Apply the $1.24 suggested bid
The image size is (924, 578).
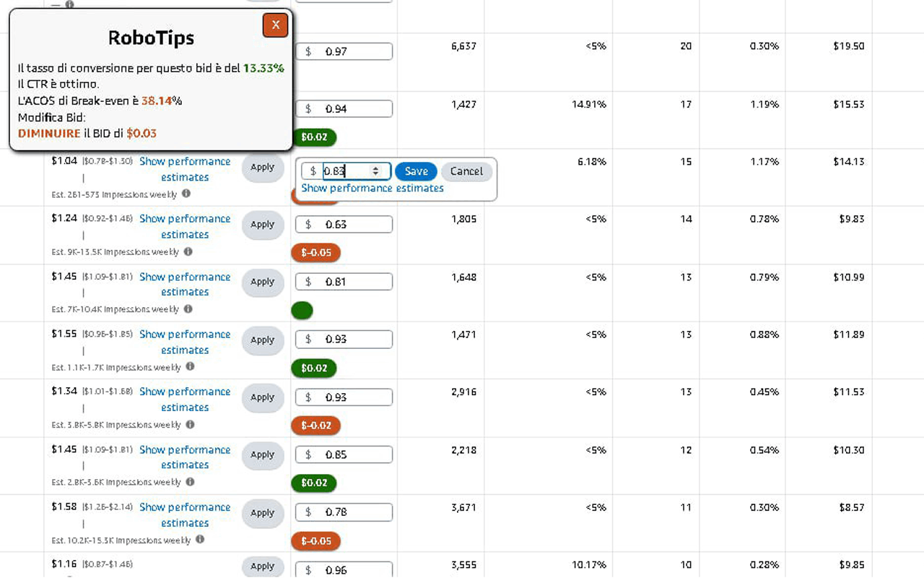tap(262, 225)
